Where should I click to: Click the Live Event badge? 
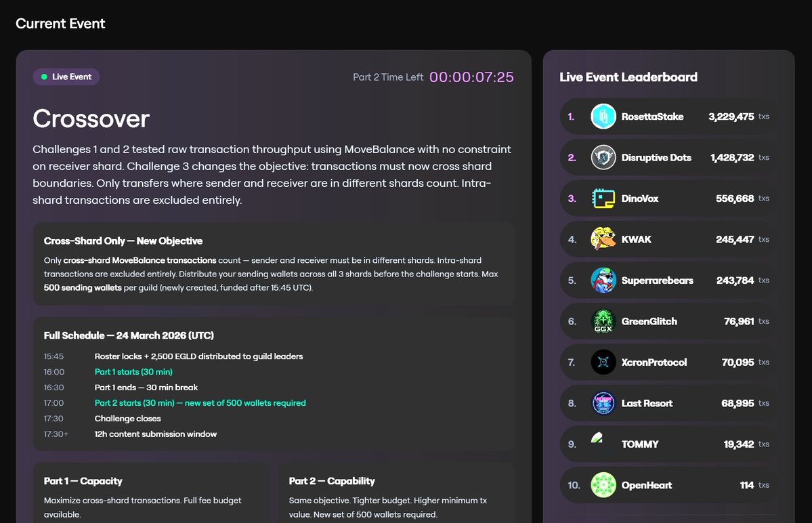coord(66,77)
